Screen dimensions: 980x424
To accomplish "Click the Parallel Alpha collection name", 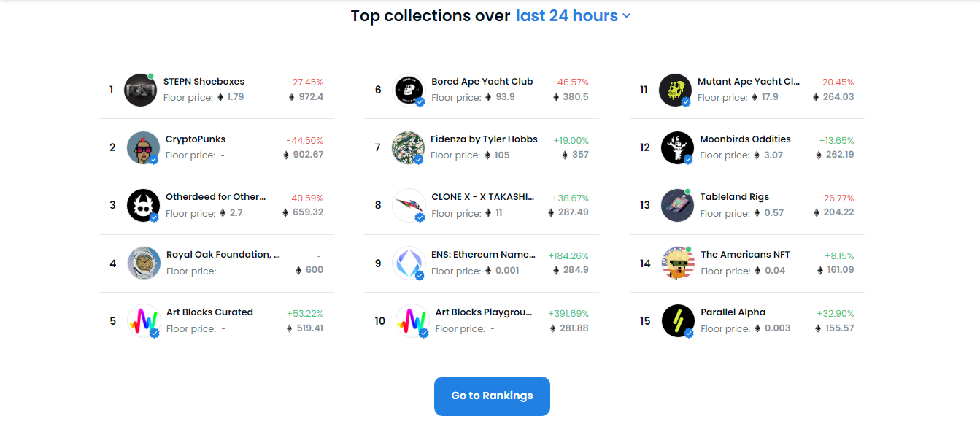I will pos(733,312).
